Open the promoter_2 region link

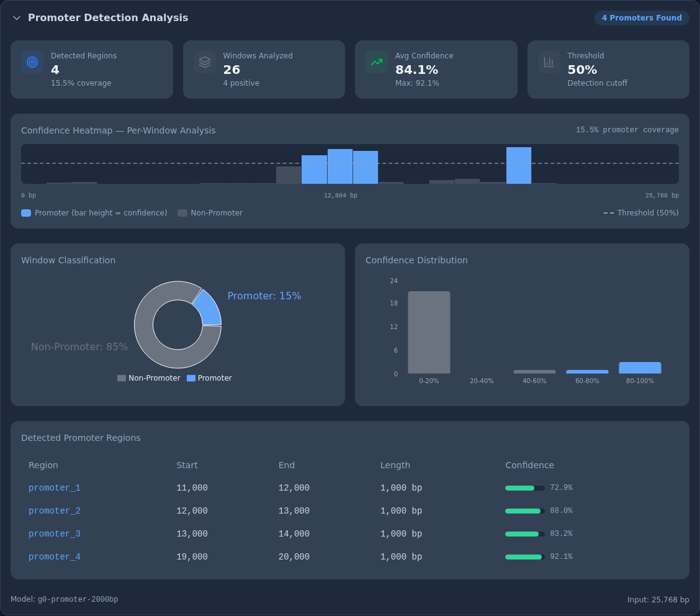click(55, 510)
